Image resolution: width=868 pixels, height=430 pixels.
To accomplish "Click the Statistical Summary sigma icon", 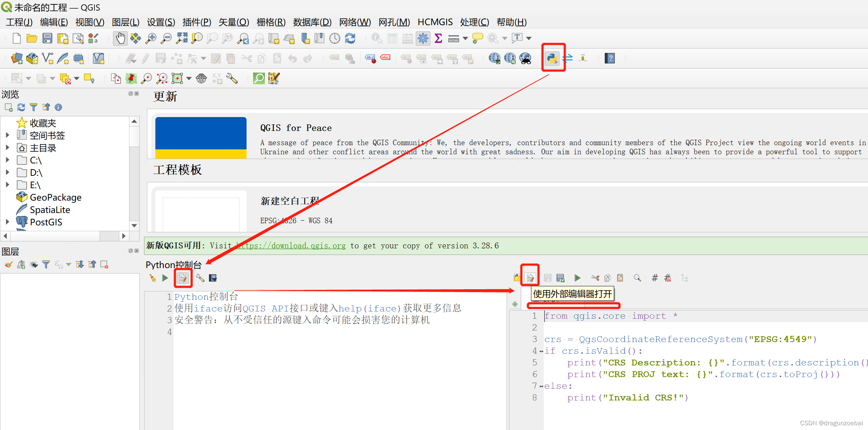I will [x=438, y=38].
